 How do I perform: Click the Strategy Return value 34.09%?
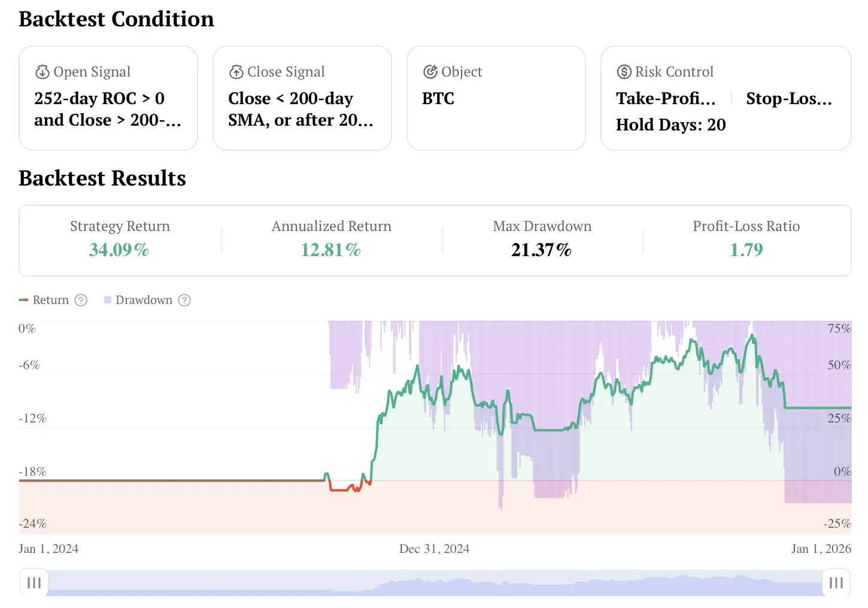(x=119, y=250)
